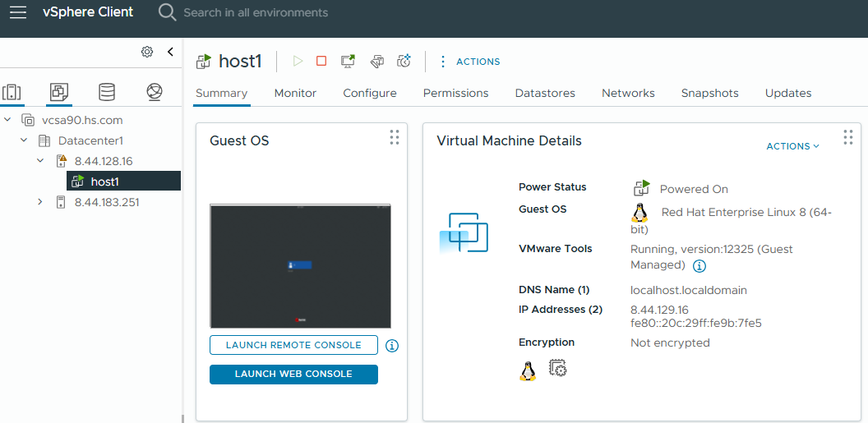Open remote console info icon
Viewport: 868px width, 423px height.
pos(392,346)
